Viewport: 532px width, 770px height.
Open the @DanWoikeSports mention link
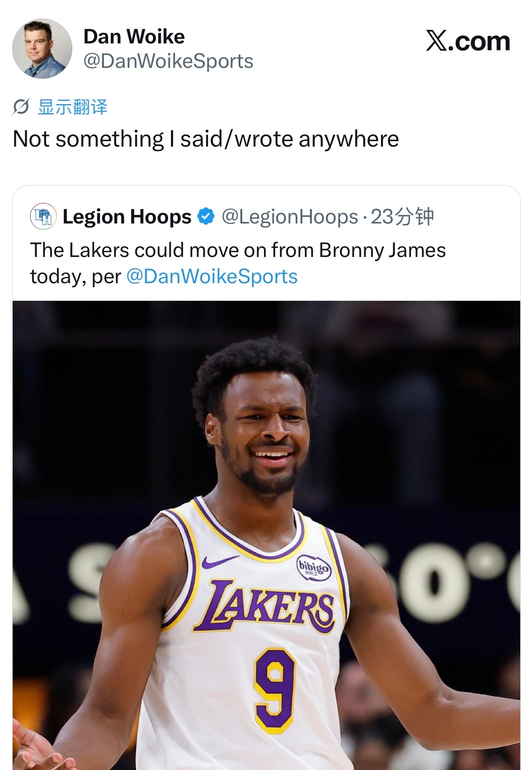pyautogui.click(x=212, y=276)
